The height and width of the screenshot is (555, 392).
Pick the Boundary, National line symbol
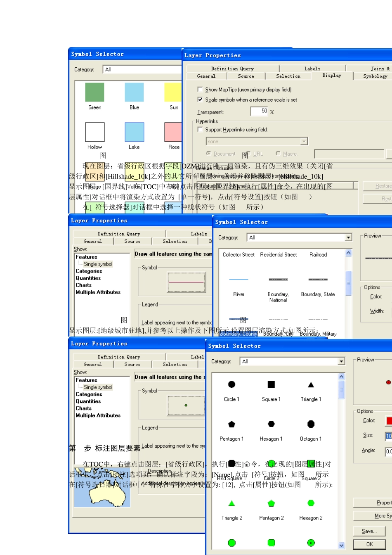tap(278, 280)
